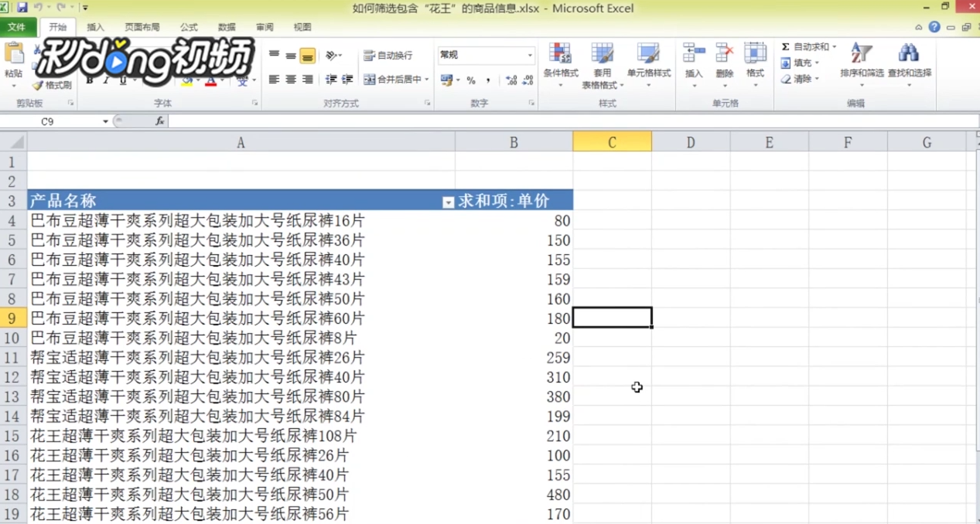This screenshot has height=524, width=980.
Task: Select column D header
Action: 691,142
